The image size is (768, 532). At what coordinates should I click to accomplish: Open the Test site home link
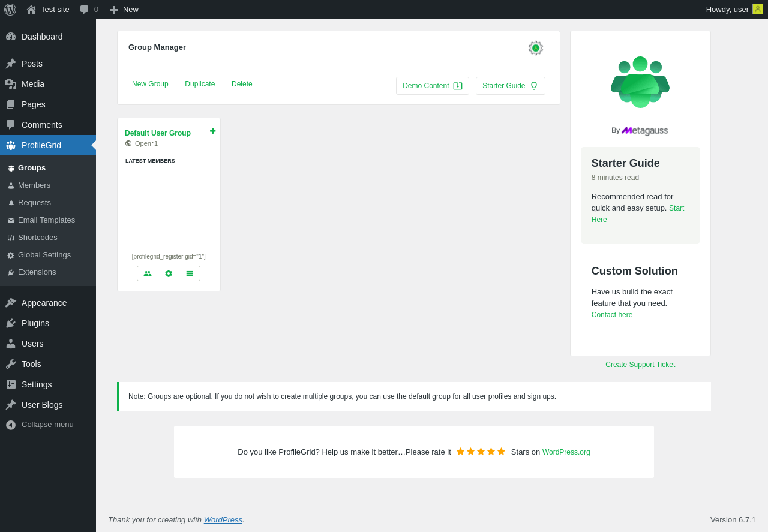(x=48, y=10)
